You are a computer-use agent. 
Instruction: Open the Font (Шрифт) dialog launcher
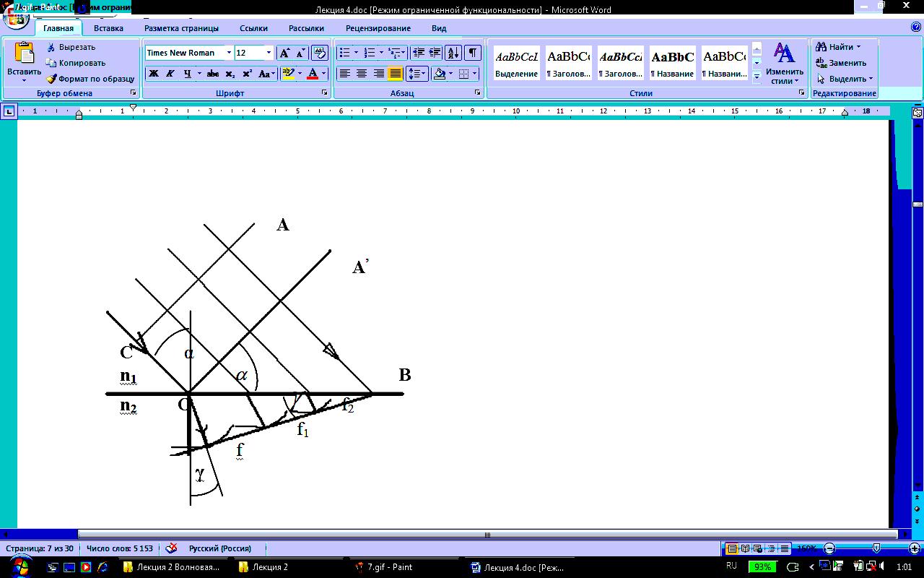click(x=324, y=93)
